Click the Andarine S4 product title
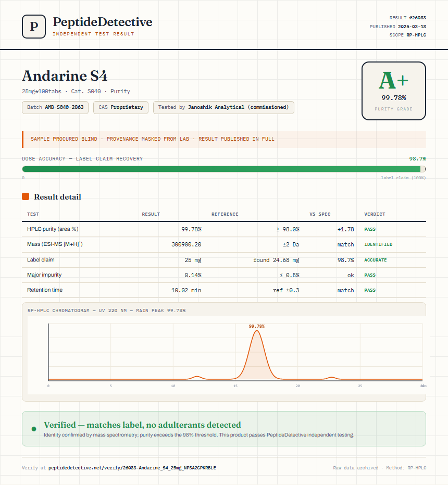 coord(65,76)
